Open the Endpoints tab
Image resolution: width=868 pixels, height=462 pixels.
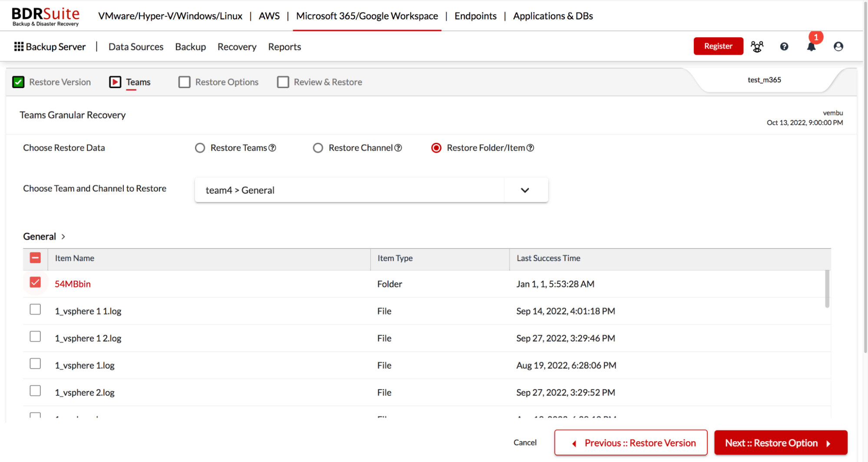point(475,16)
